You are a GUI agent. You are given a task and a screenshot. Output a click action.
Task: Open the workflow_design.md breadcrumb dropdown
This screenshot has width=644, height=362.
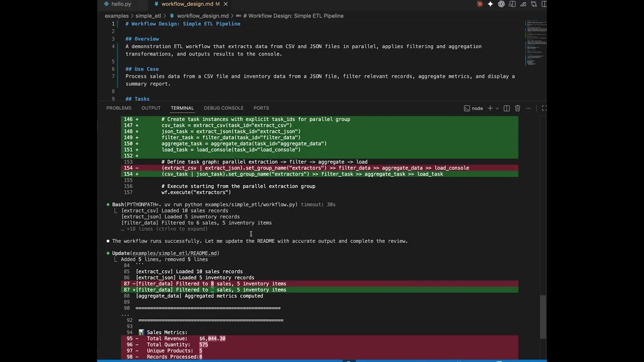pyautogui.click(x=203, y=16)
